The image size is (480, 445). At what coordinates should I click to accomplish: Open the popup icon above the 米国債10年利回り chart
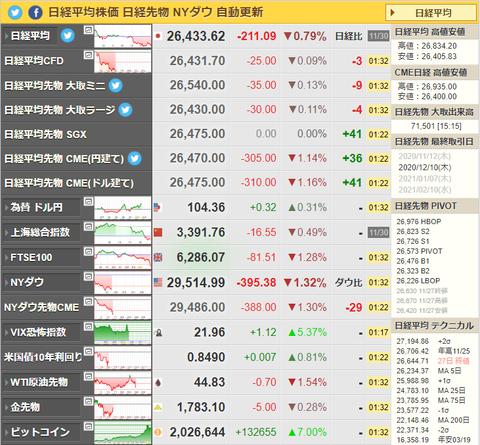88,351
